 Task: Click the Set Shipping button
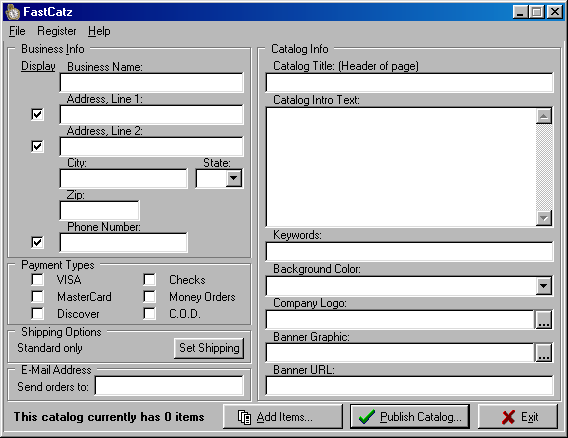coord(209,348)
